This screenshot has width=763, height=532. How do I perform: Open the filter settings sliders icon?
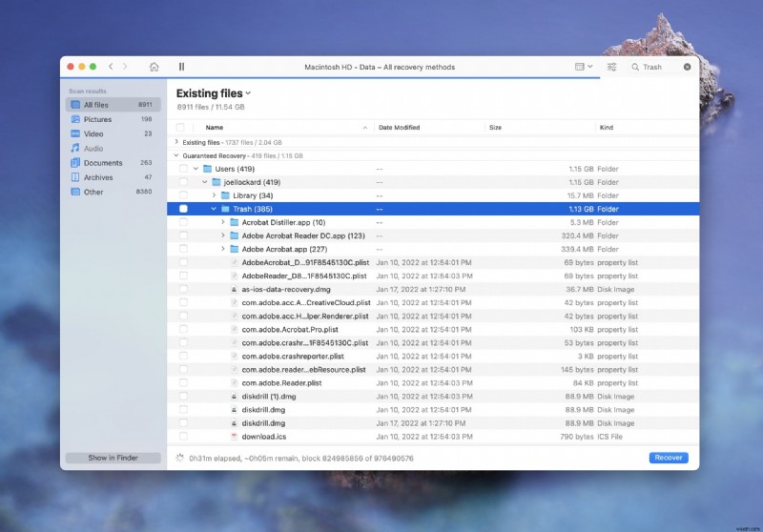[x=611, y=67]
